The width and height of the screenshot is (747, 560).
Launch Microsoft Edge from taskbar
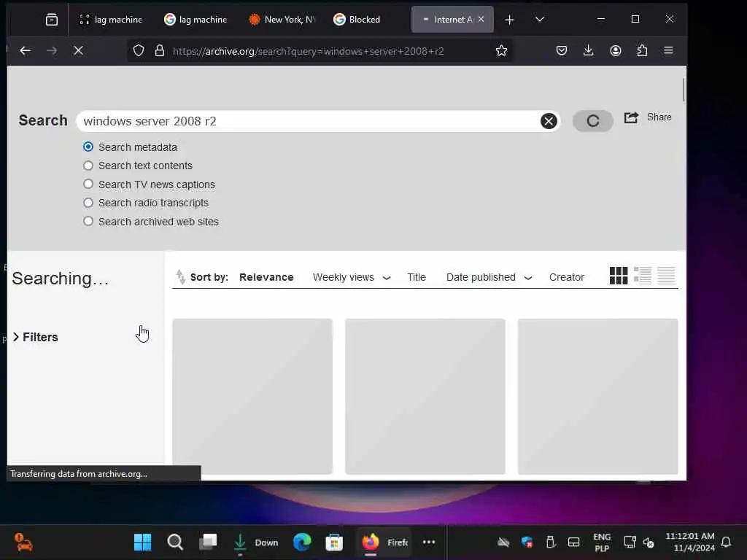click(x=302, y=542)
